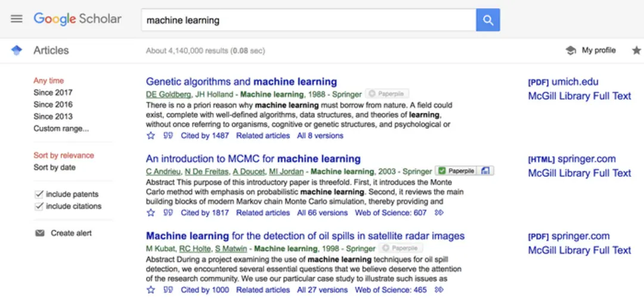Image resolution: width=644 pixels, height=299 pixels.
Task: Open Genetic algorithms and machine learning title
Action: click(x=241, y=81)
